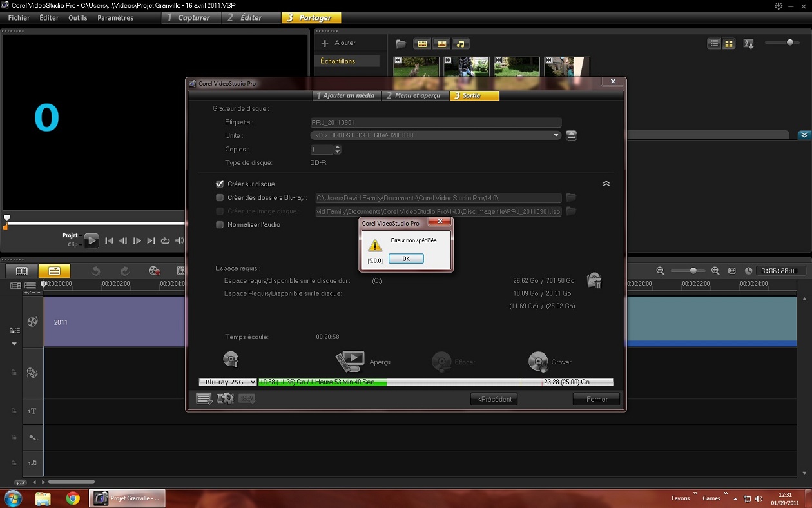Screen dimensions: 812x508
Task: Go to Ajouter un média step
Action: (347, 95)
